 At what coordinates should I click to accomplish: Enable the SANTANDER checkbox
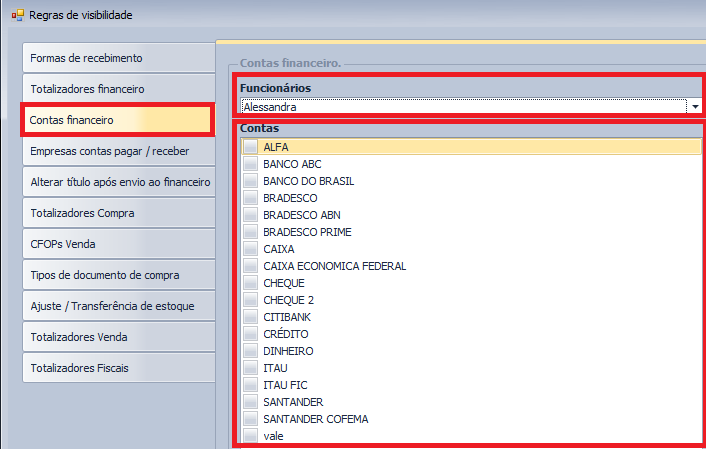250,402
